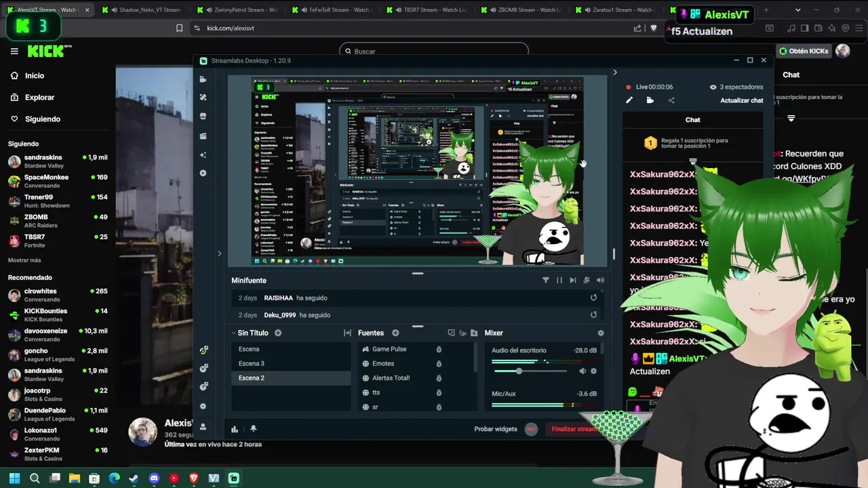The image size is (868, 488).
Task: Open the user account icon in Streamlabs sidebar
Action: tap(203, 427)
